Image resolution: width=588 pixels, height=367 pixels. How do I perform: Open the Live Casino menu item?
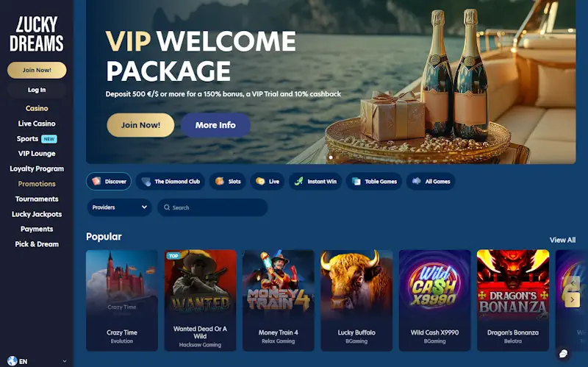pos(37,124)
